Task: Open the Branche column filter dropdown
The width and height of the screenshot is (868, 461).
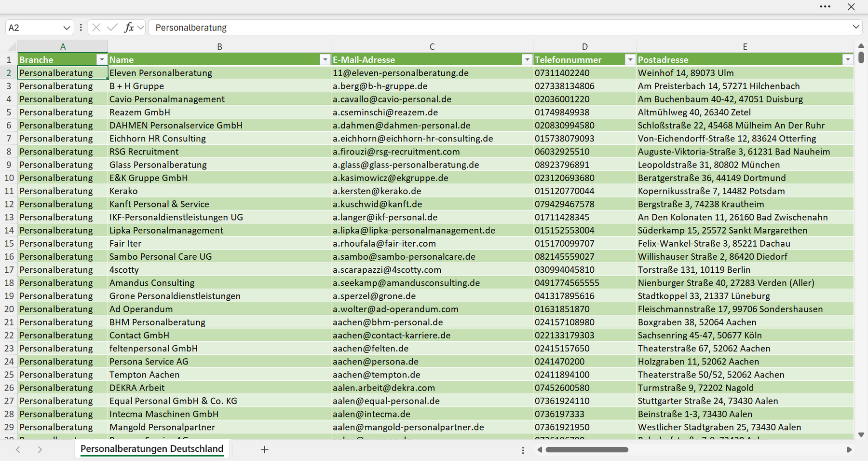Action: coord(101,59)
